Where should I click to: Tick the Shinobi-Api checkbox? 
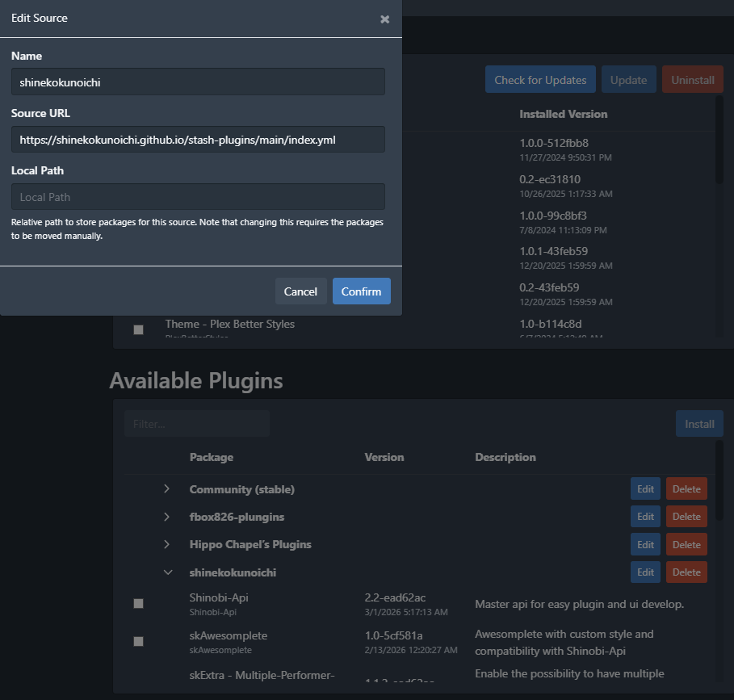click(138, 603)
